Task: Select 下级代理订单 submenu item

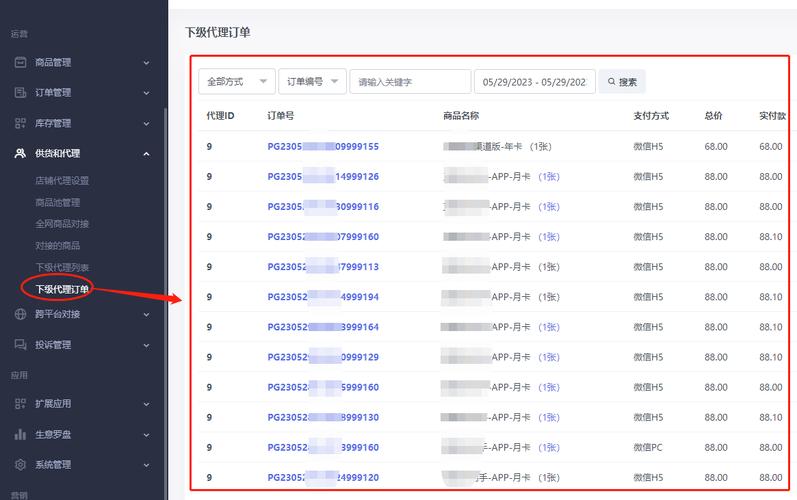Action: tap(62, 289)
